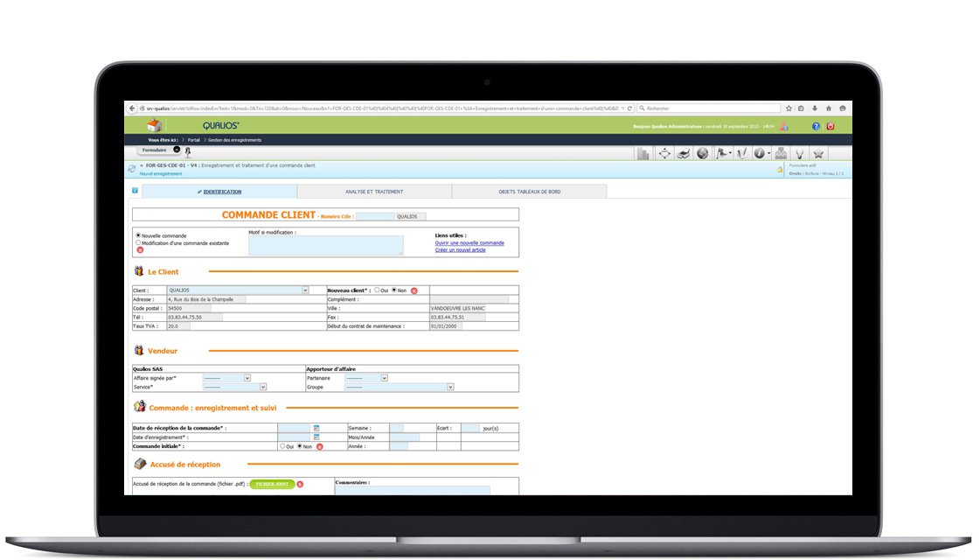The width and height of the screenshot is (980, 560).
Task: Expand the Affaire signée par dropdown
Action: 247,377
